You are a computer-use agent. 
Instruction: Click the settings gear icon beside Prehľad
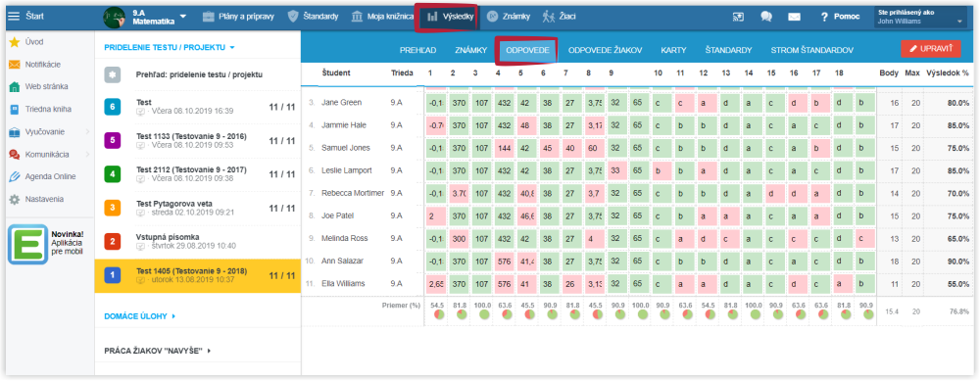pos(113,75)
